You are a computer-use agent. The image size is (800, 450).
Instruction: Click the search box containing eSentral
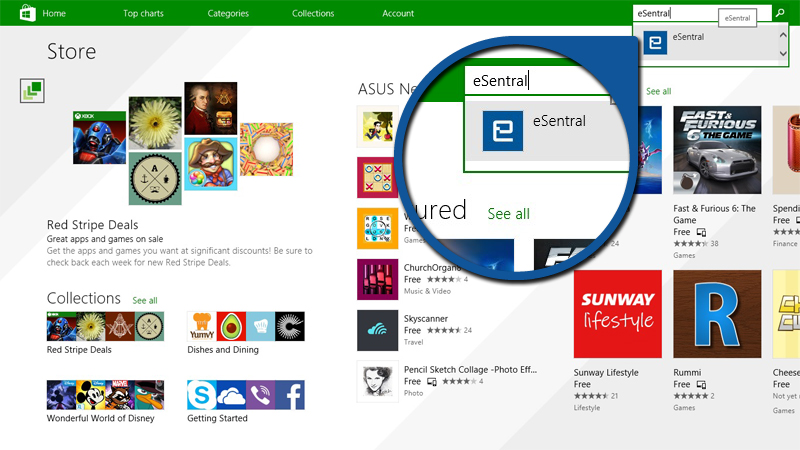point(702,13)
